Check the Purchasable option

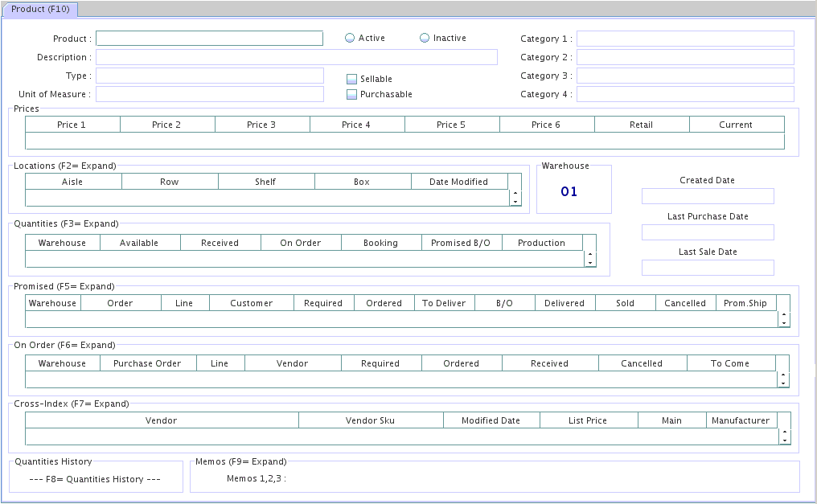[351, 94]
